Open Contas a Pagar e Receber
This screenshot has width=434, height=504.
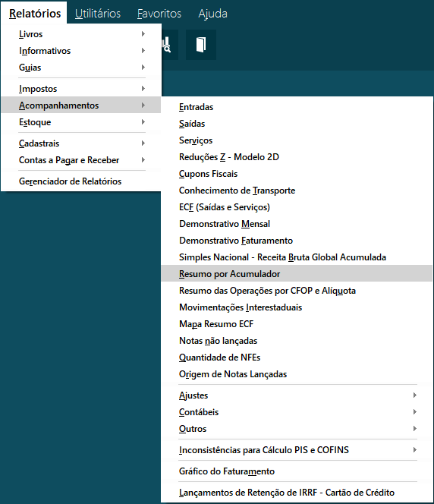click(81, 160)
